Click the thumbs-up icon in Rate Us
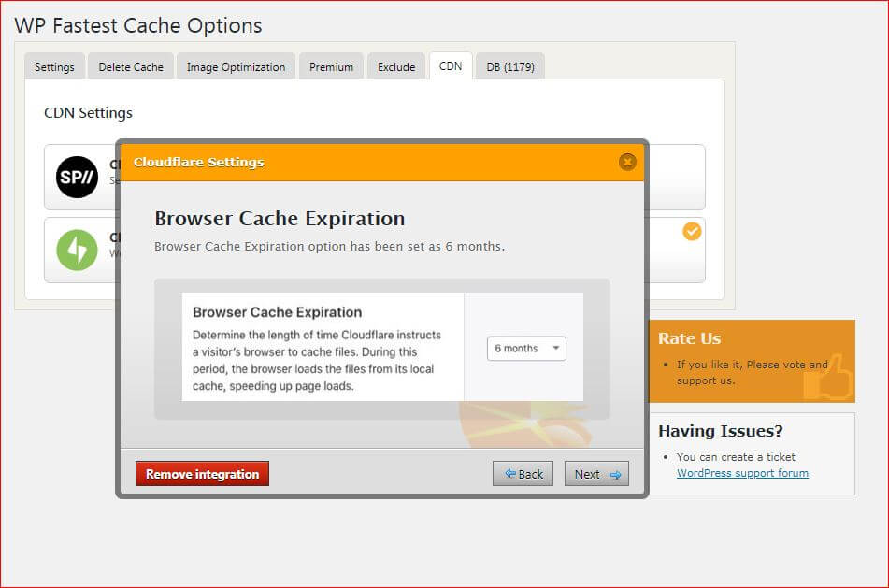The height and width of the screenshot is (588, 889). click(x=829, y=379)
